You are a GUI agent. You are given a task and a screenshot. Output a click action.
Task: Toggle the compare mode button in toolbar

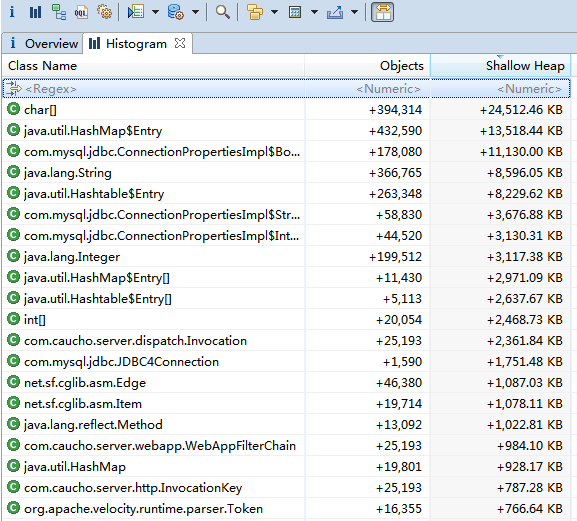383,12
